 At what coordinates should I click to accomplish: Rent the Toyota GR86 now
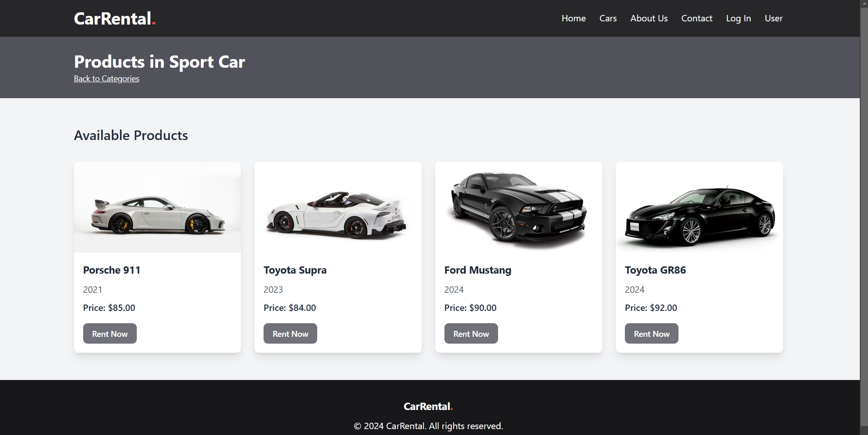[x=652, y=334]
